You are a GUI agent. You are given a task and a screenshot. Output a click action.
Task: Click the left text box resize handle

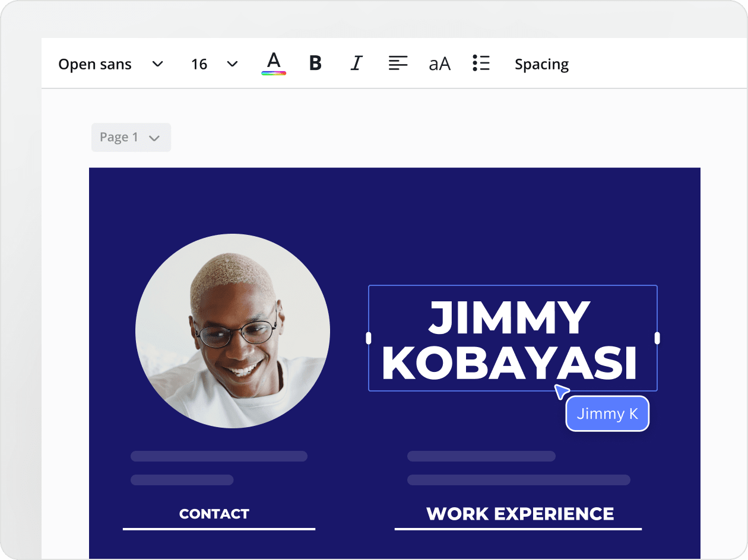click(x=369, y=338)
